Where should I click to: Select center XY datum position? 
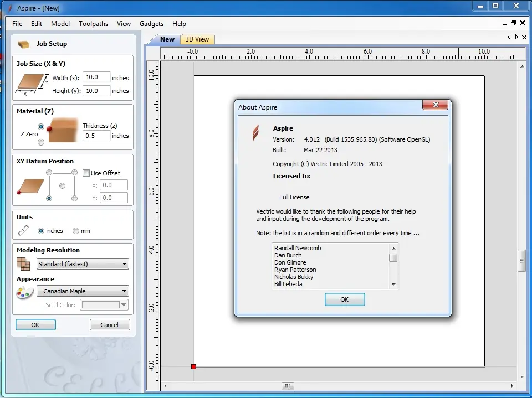click(62, 186)
